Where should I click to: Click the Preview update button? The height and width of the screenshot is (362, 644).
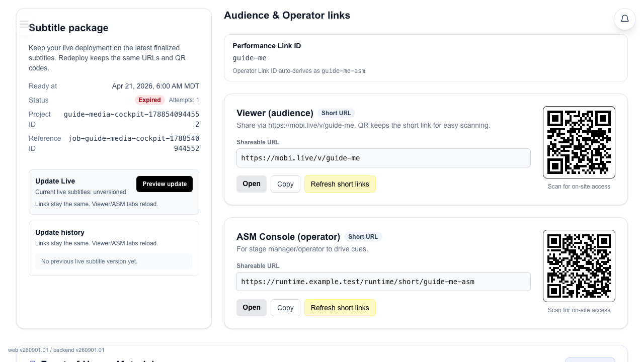(165, 184)
